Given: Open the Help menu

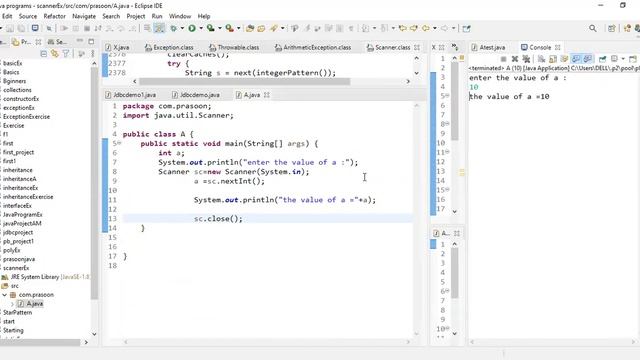Looking at the screenshot, I should click(204, 16).
